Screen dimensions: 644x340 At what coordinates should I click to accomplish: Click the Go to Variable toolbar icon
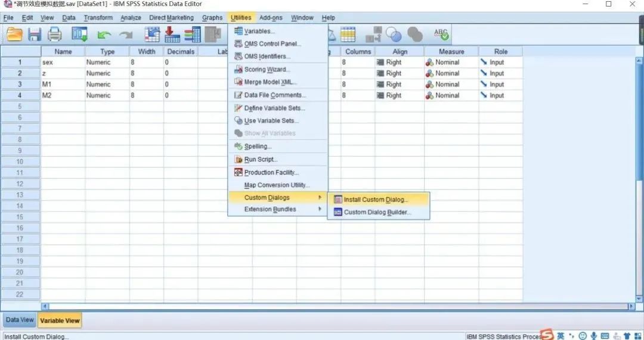click(x=172, y=35)
